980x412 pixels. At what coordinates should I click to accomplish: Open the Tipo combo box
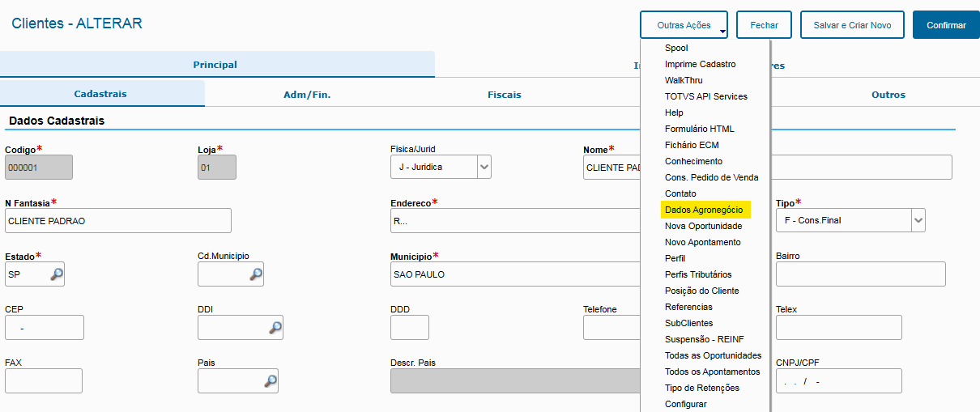click(918, 220)
